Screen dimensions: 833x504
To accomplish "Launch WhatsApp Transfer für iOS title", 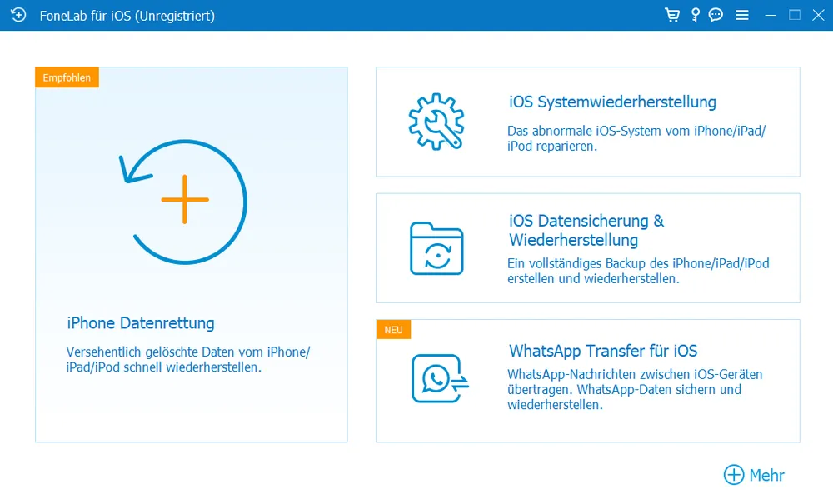I will point(603,351).
